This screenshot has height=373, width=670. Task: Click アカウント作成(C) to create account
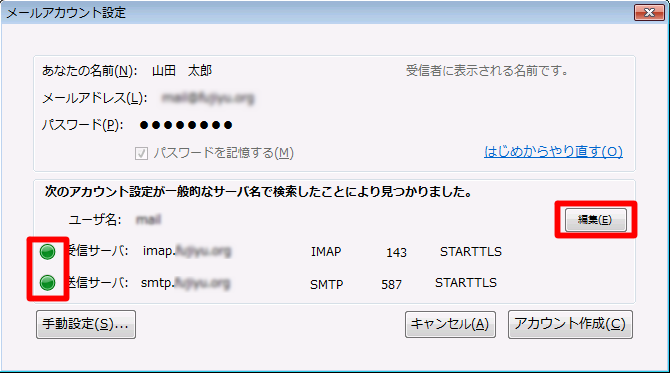pyautogui.click(x=570, y=324)
